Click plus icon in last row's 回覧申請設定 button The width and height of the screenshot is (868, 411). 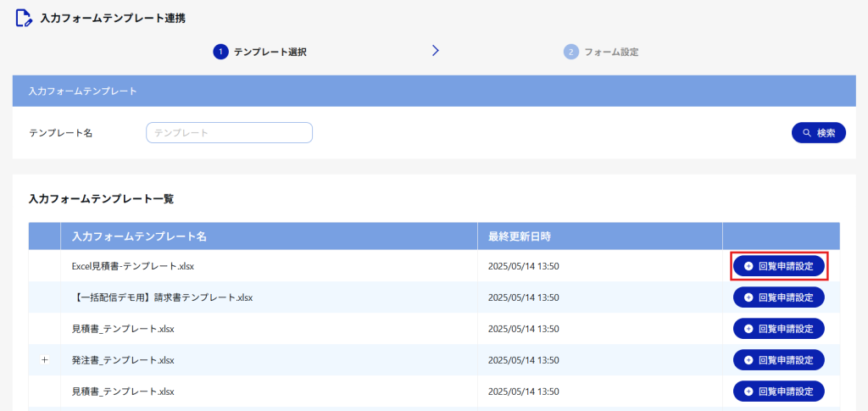[748, 392]
